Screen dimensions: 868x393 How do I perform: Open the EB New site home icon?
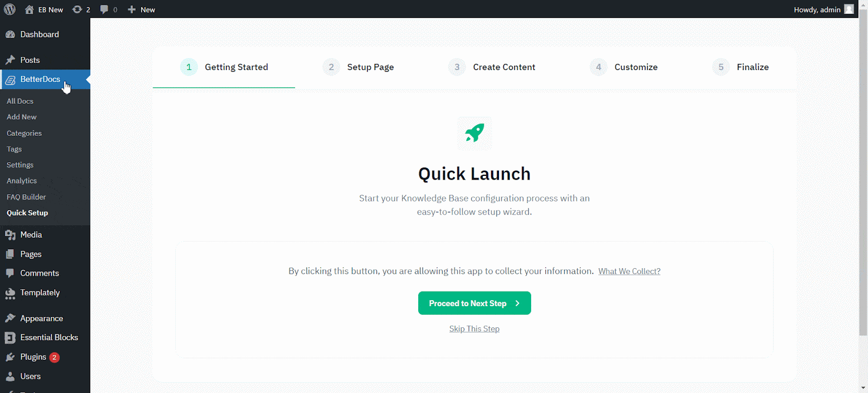tap(29, 10)
